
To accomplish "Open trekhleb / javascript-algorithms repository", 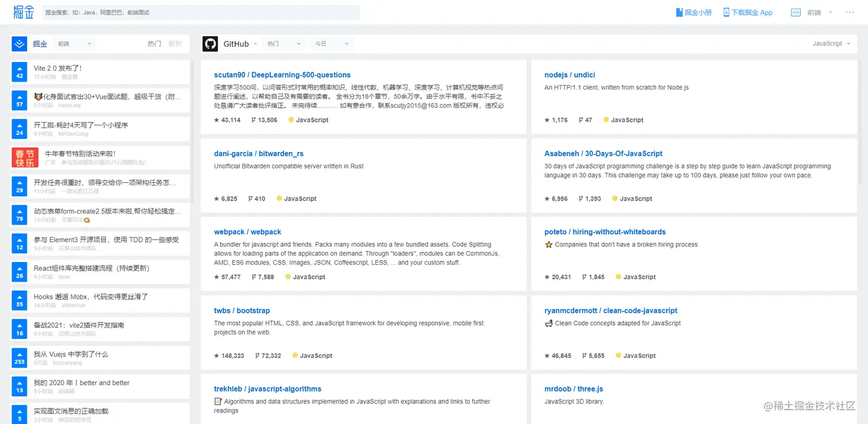I will (x=268, y=389).
